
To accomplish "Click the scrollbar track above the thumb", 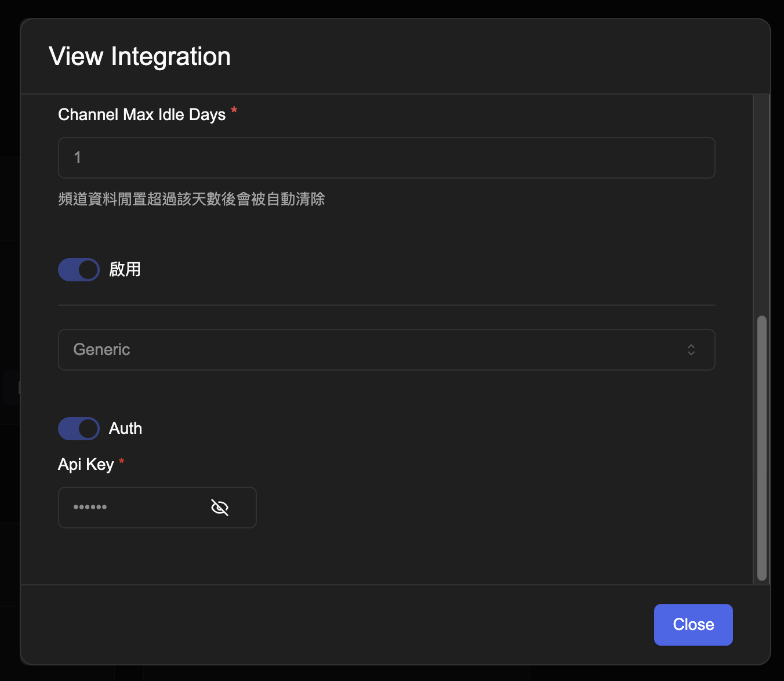I will click(762, 203).
